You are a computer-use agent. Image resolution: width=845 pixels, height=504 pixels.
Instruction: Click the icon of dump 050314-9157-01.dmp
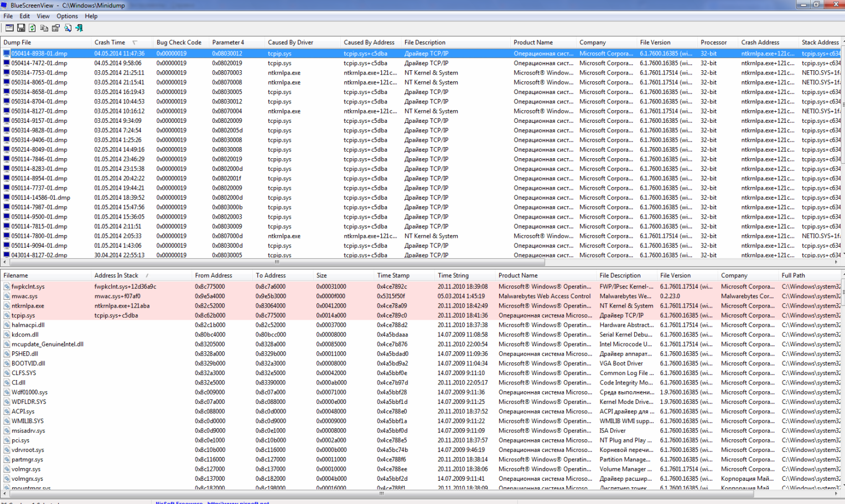click(7, 121)
